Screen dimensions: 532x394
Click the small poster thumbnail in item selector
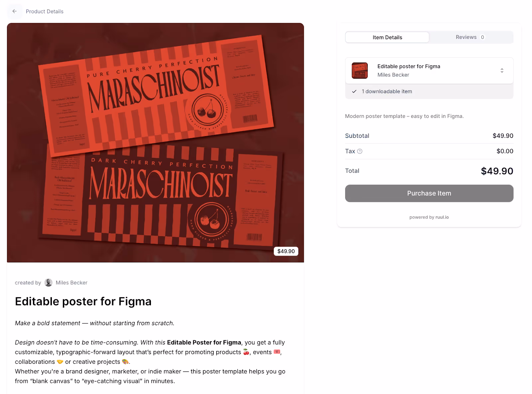coord(360,70)
